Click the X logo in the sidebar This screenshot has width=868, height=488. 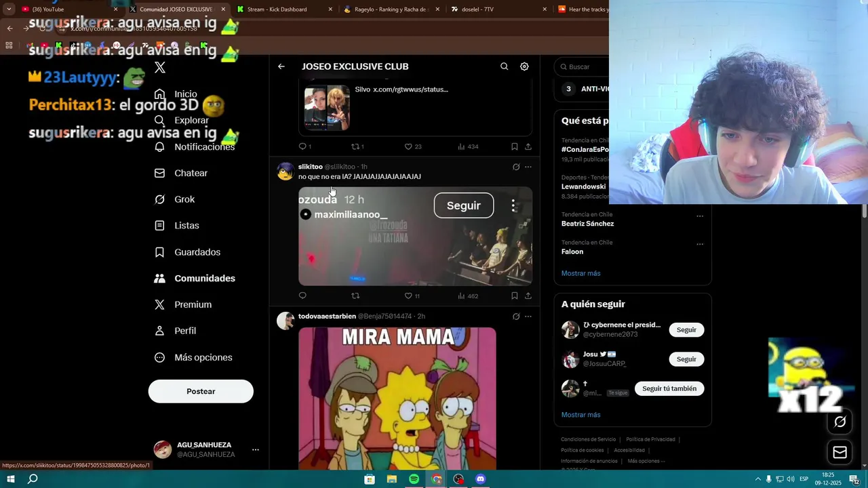pyautogui.click(x=160, y=67)
